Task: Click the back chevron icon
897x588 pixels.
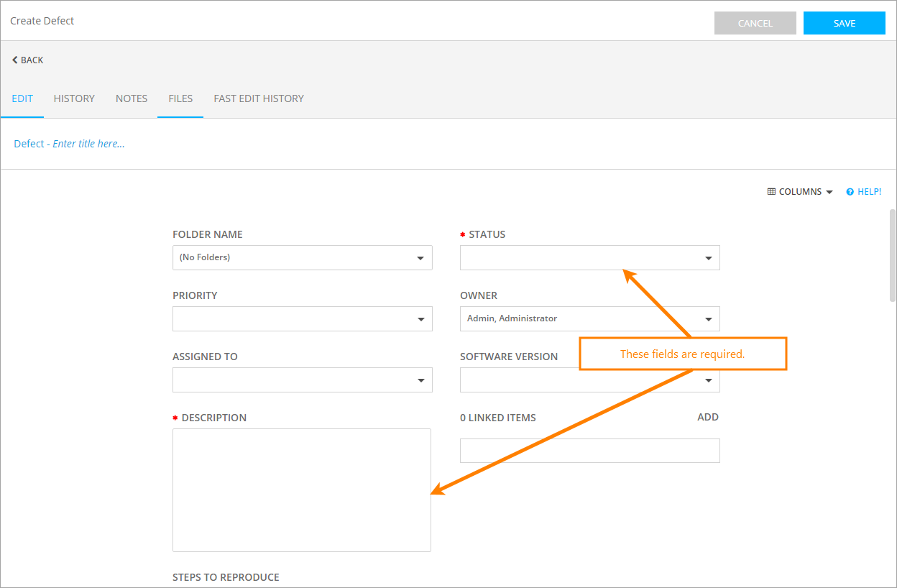Action: click(x=15, y=60)
